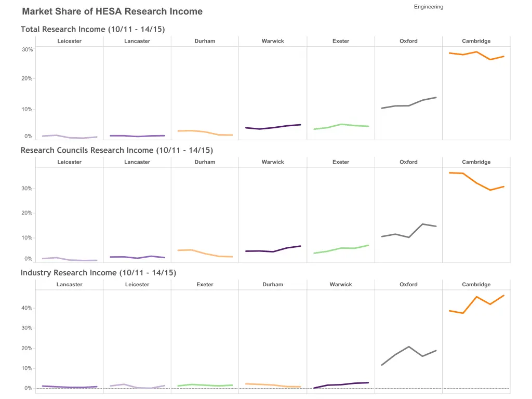Click Oxford's gray line in Industry Research Income

point(409,347)
